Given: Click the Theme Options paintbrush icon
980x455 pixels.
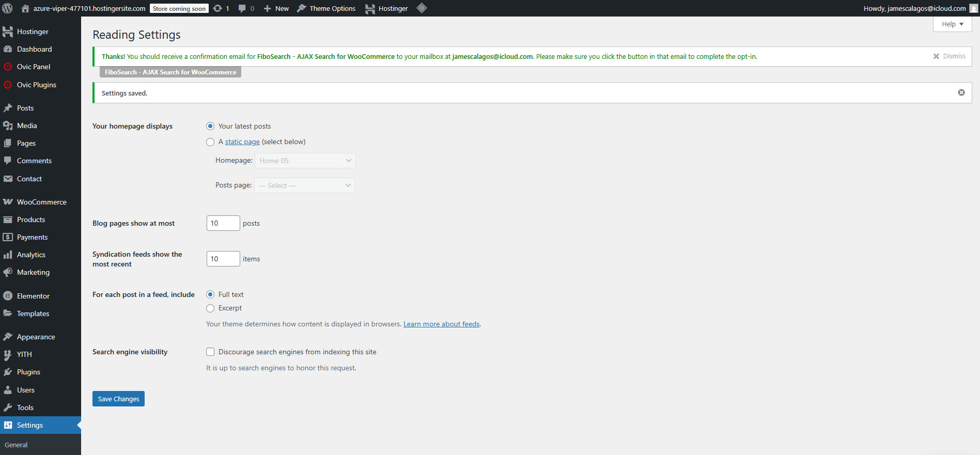Looking at the screenshot, I should click(x=302, y=8).
